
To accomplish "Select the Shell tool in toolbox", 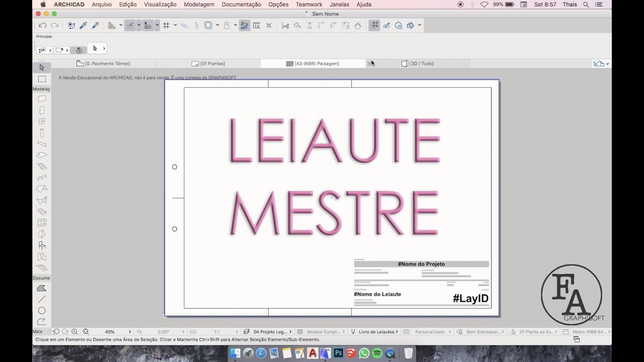I will (42, 200).
